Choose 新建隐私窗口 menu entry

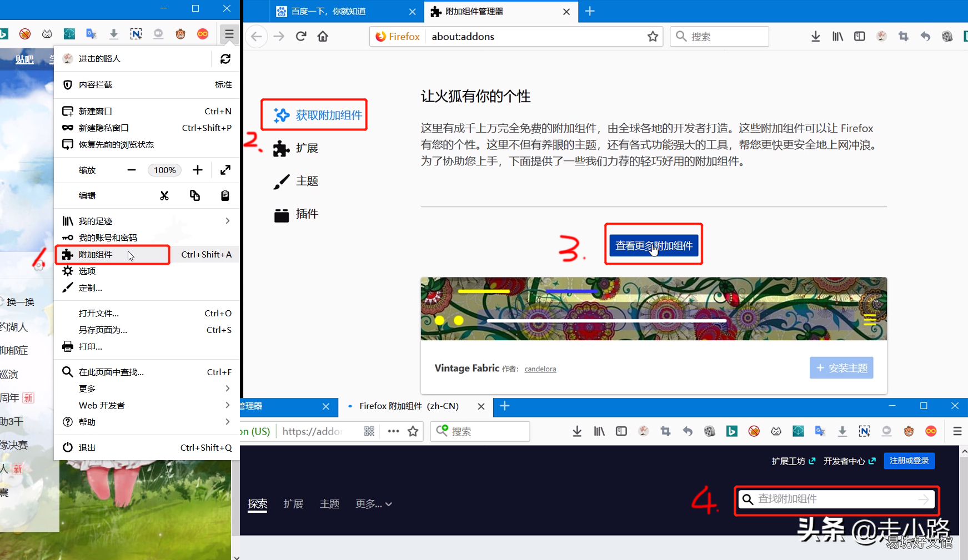coord(147,128)
